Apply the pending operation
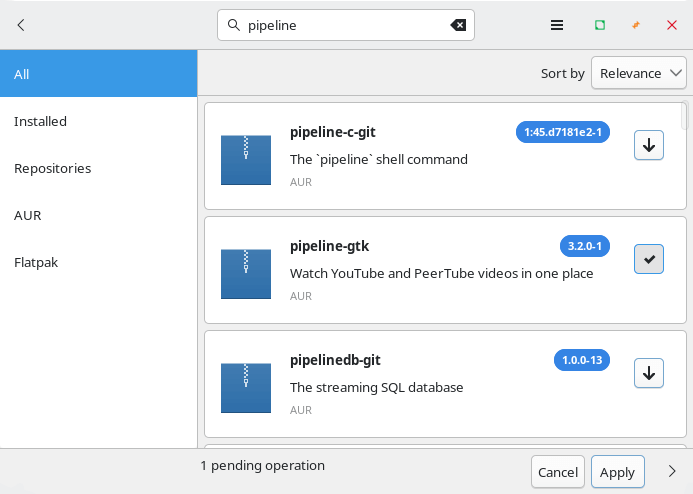693x494 pixels. pyautogui.click(x=617, y=472)
